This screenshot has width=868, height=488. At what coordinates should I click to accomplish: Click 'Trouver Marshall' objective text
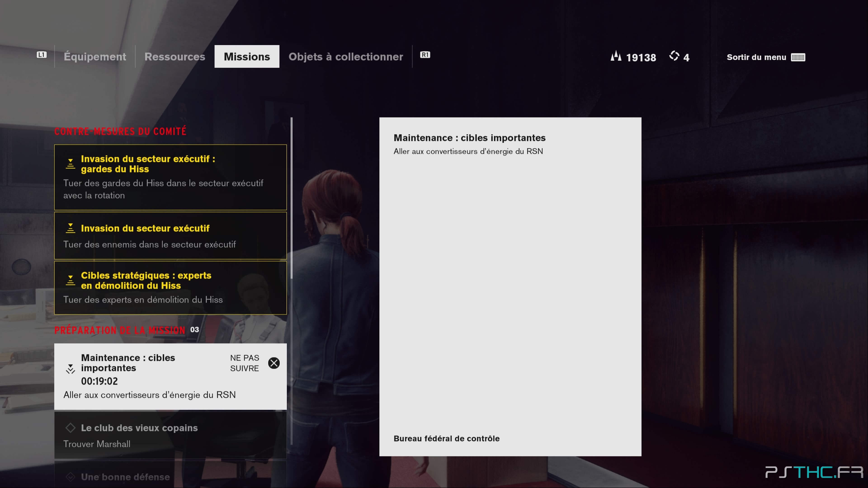pyautogui.click(x=97, y=444)
